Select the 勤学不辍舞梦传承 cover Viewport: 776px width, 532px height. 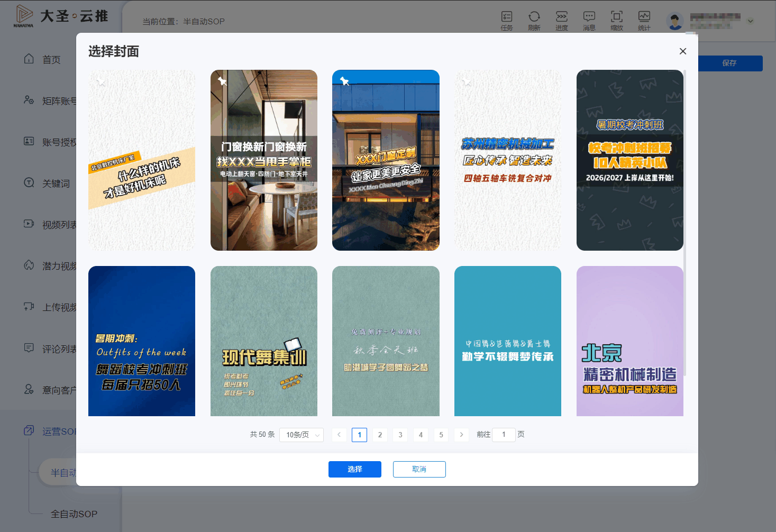508,341
